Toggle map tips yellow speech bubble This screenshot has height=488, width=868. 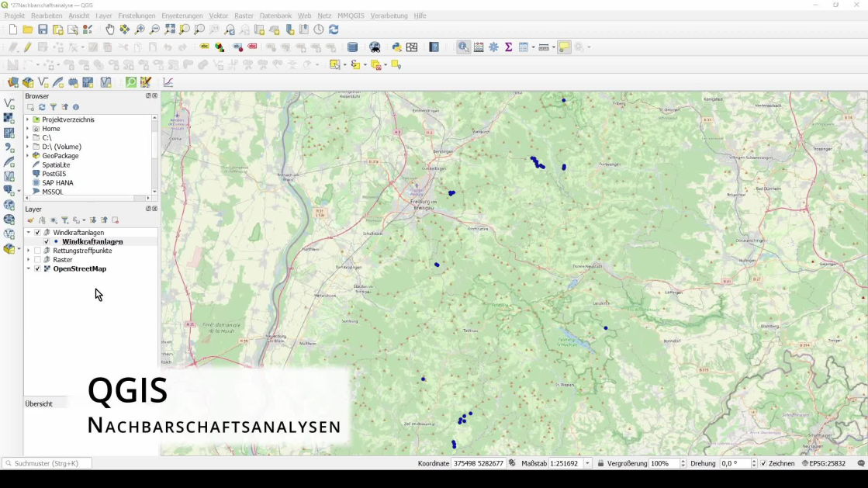pos(564,47)
